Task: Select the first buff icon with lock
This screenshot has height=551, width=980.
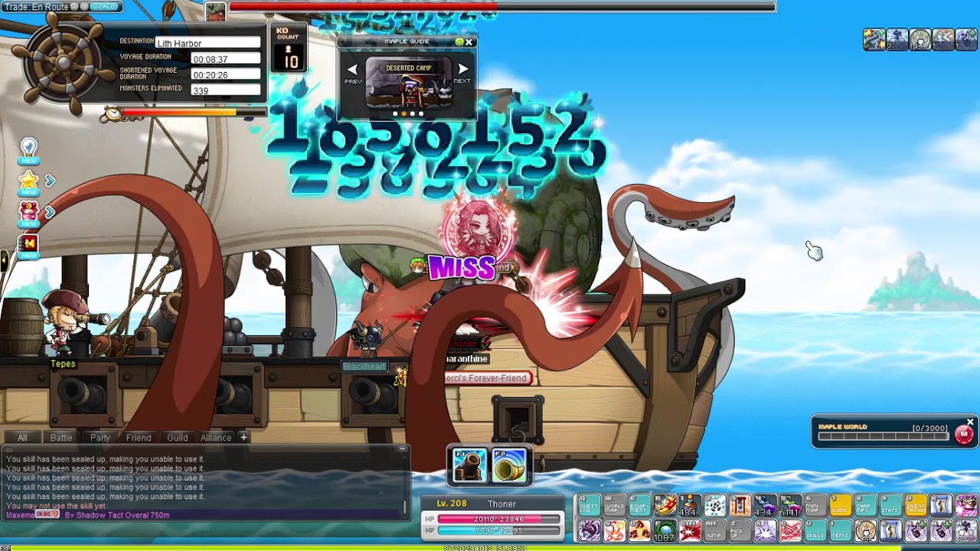Action: point(874,39)
